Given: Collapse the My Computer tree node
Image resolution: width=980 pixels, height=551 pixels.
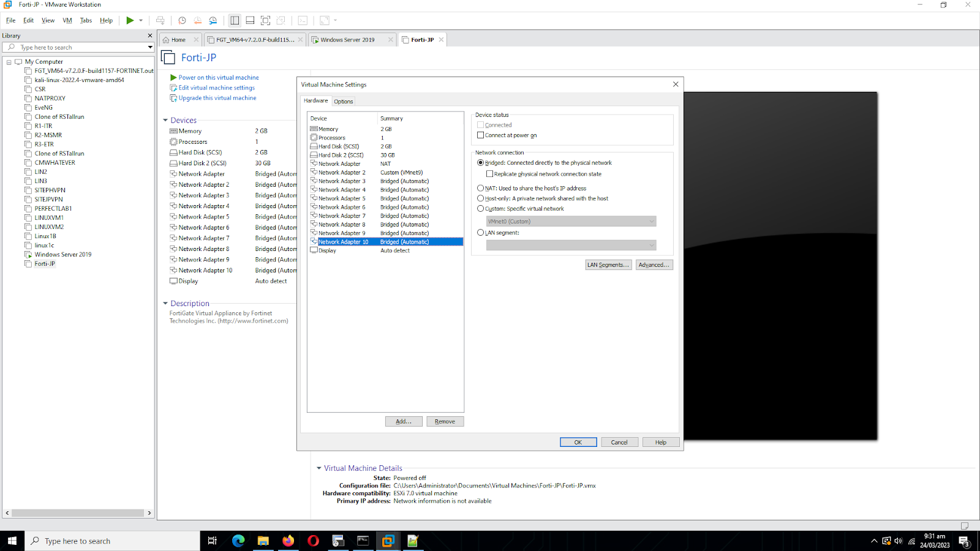Looking at the screenshot, I should tap(9, 62).
